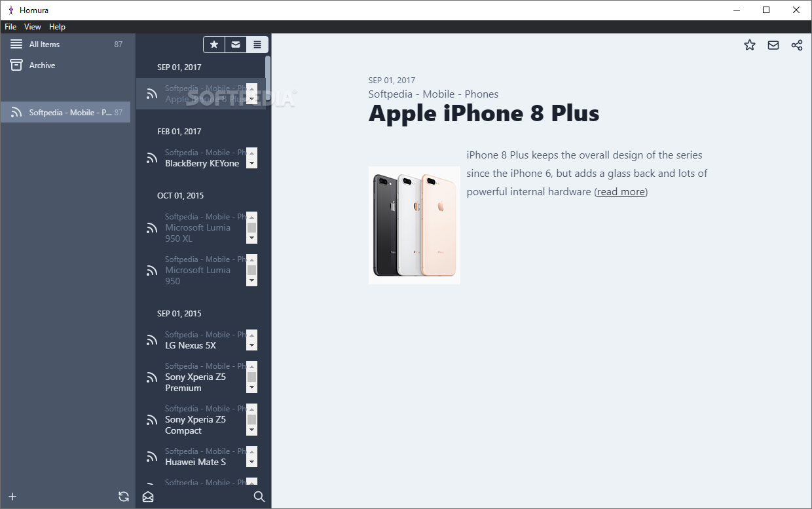Click the down arrow in BlackBerry KEYone item scrollbar
This screenshot has width=812, height=509.
251,163
